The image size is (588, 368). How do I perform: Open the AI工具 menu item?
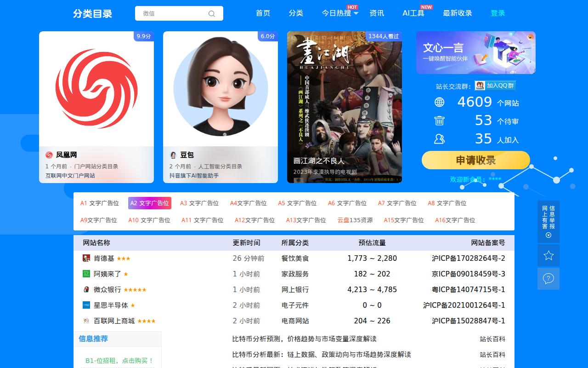pos(413,13)
